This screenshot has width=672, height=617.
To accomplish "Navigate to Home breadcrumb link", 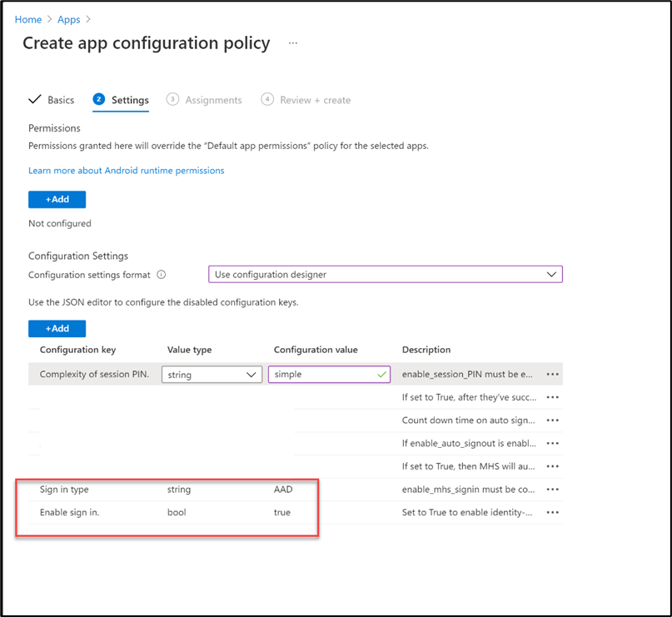I will [28, 18].
